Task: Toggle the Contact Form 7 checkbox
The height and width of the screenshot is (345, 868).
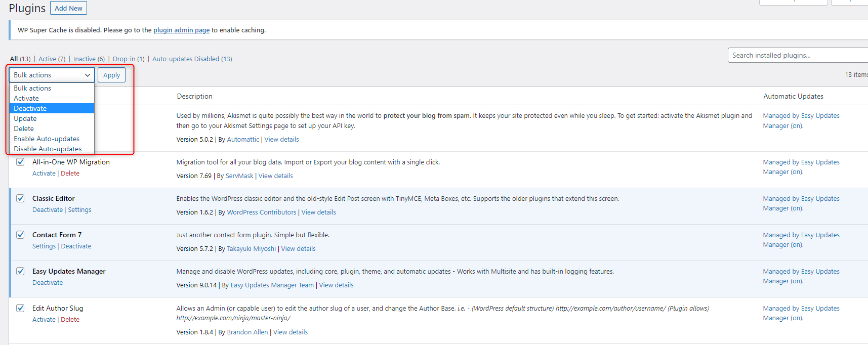Action: coord(20,235)
